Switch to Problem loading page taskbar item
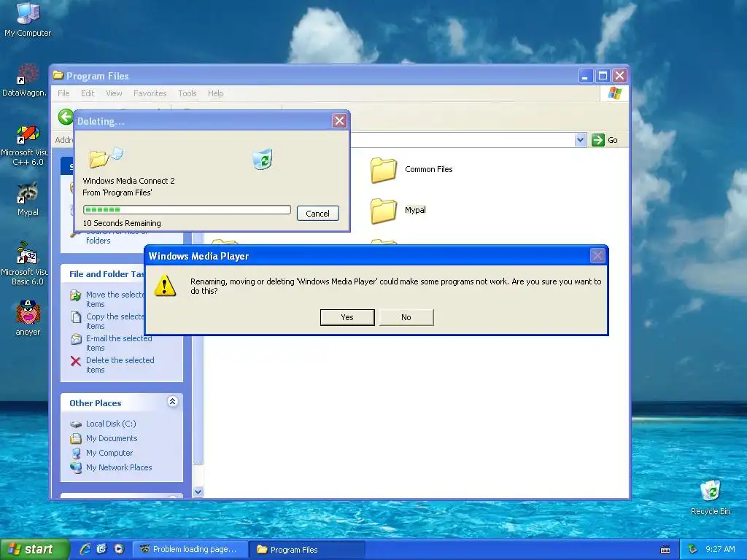Image resolution: width=747 pixels, height=560 pixels. point(190,550)
